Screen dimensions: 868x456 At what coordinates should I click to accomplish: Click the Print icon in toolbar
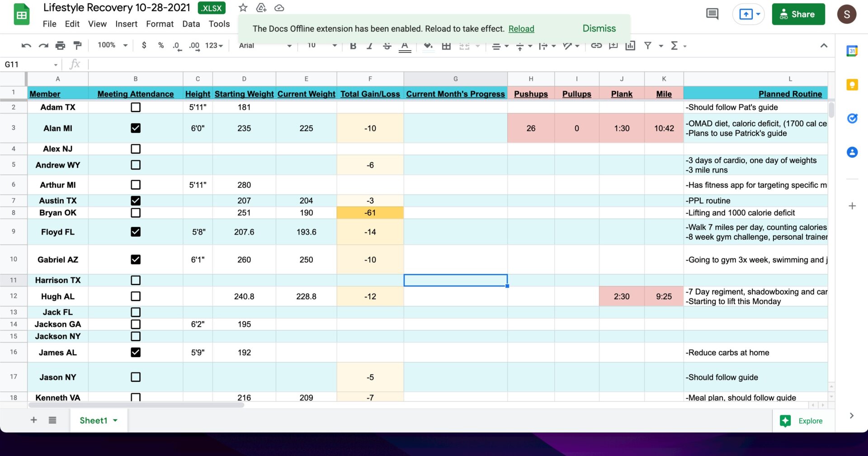pyautogui.click(x=60, y=46)
